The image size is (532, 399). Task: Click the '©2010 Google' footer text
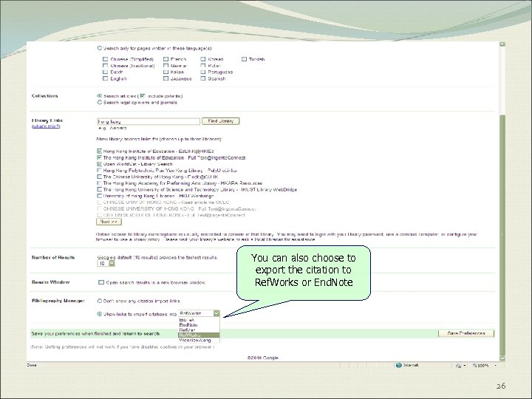click(262, 358)
